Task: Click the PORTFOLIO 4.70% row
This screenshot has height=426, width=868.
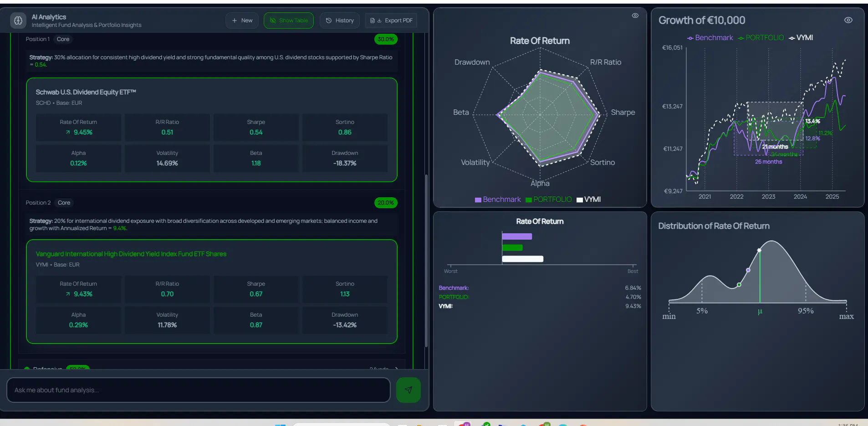Action: point(540,297)
